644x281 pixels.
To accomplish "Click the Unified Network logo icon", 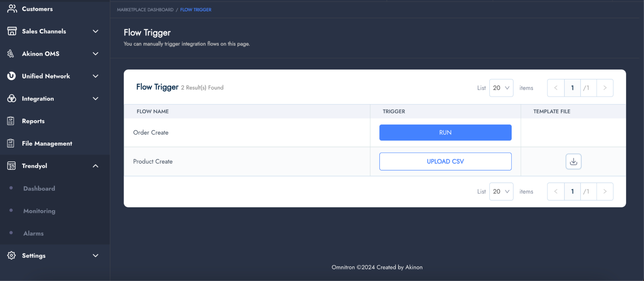I will pyautogui.click(x=12, y=76).
